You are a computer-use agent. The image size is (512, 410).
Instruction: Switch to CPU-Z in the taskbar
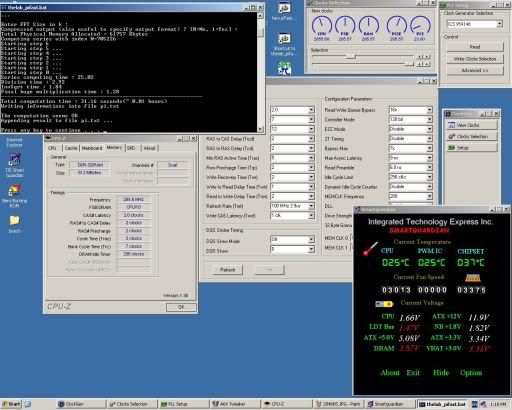[286, 404]
